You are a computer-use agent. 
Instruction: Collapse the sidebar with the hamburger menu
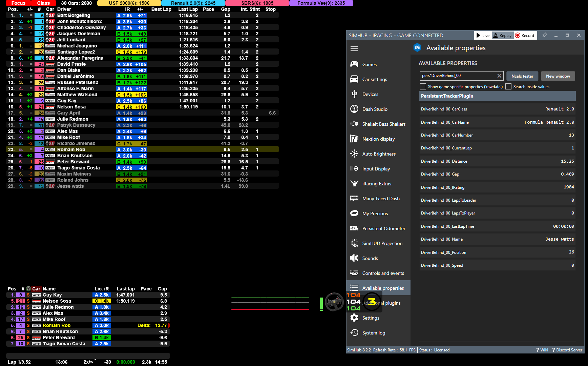(354, 48)
